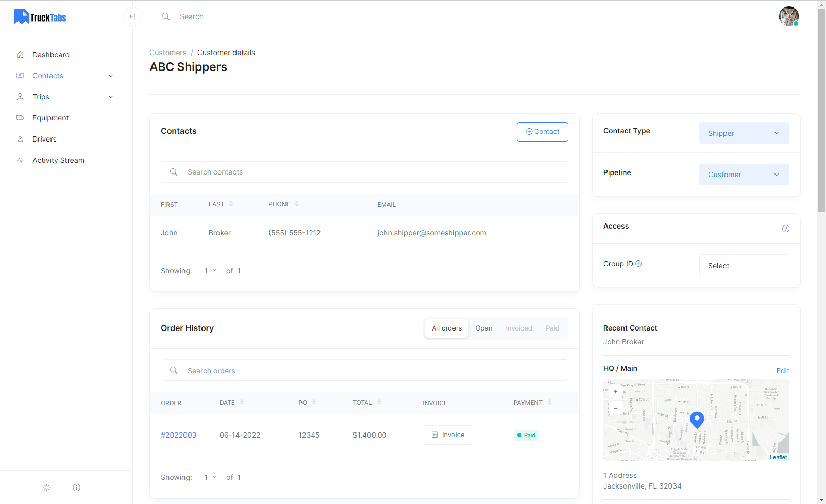Click the blue map location pin
826x504 pixels.
coord(697,420)
